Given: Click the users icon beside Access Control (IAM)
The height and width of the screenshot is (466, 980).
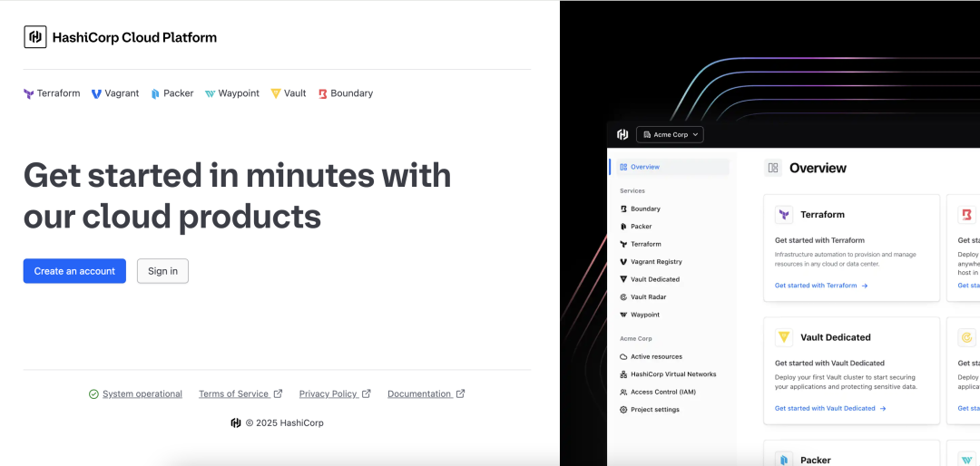Looking at the screenshot, I should 623,393.
